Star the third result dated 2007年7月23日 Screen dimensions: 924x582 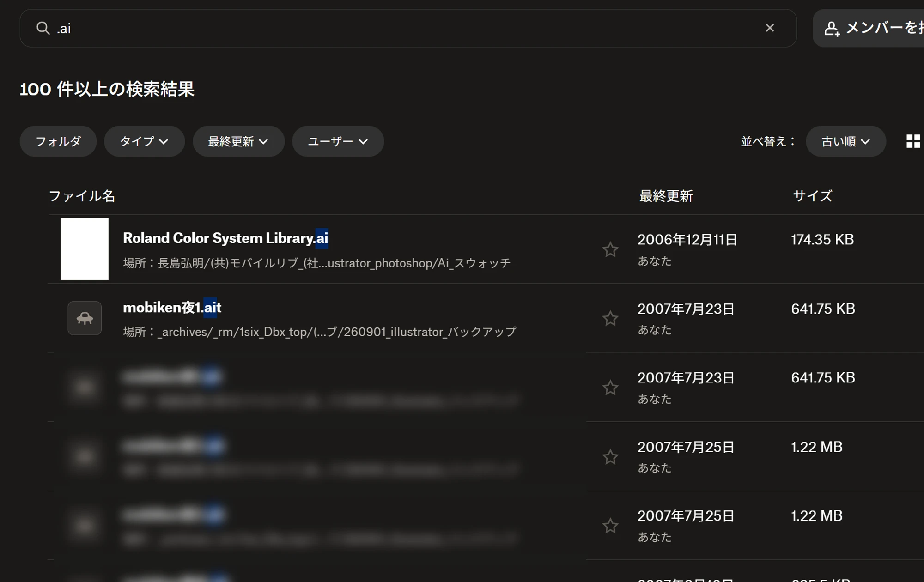point(610,388)
